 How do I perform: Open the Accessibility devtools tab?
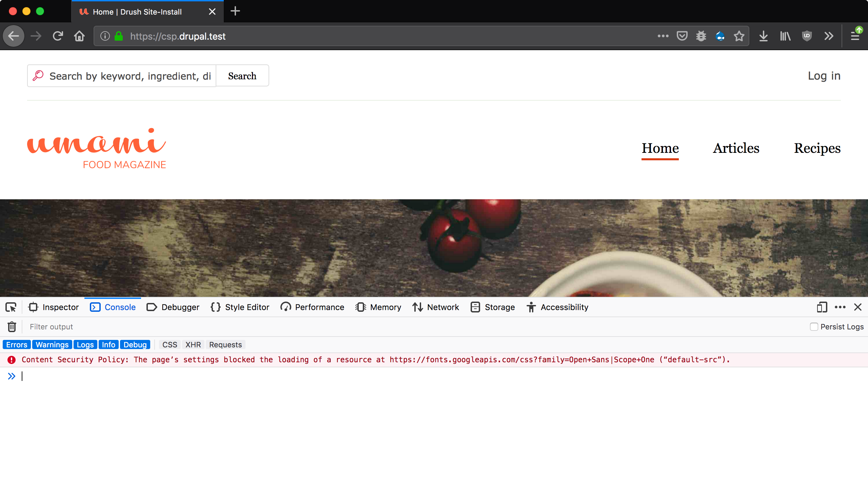(x=557, y=307)
